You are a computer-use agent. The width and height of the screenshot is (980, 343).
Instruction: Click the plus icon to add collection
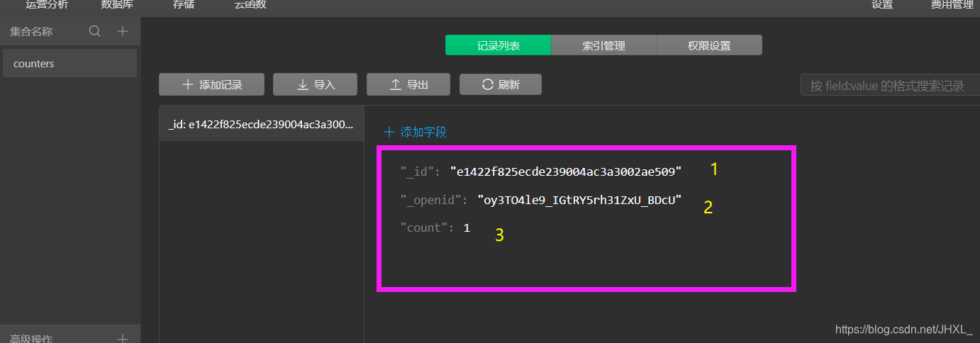123,31
